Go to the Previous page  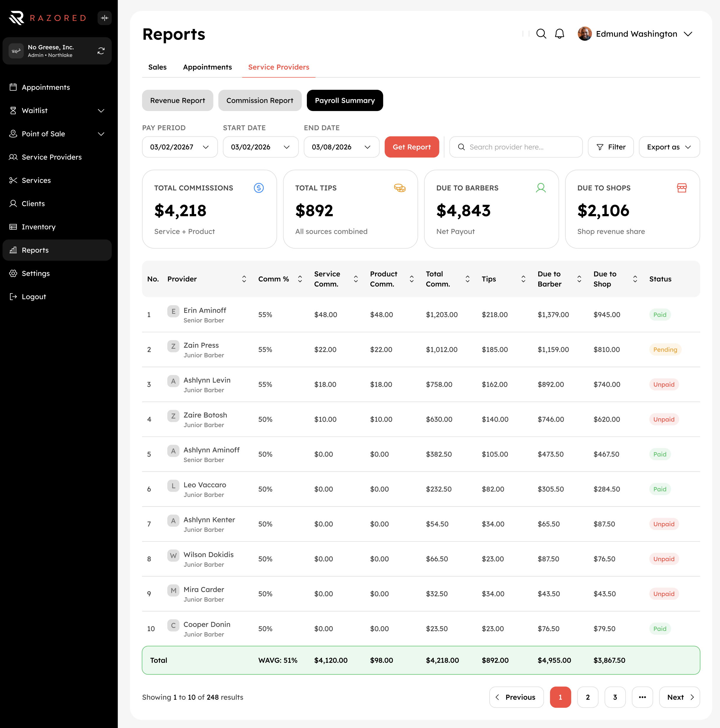click(x=516, y=698)
